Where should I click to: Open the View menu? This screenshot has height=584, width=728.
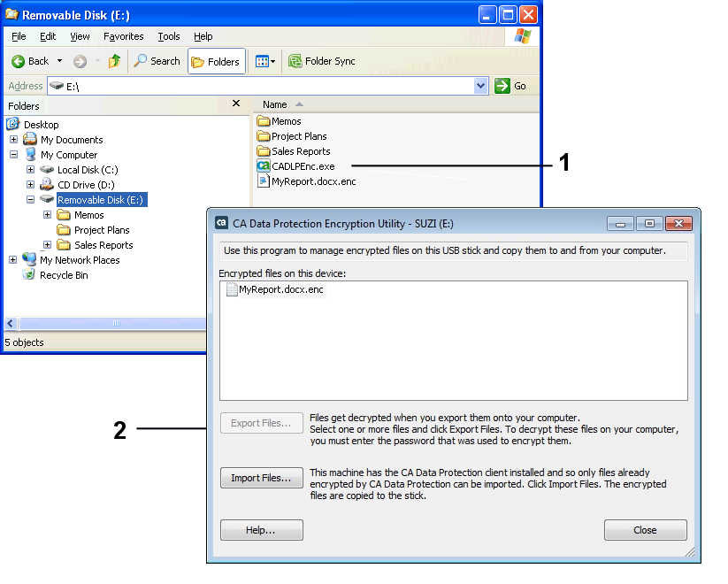click(80, 36)
